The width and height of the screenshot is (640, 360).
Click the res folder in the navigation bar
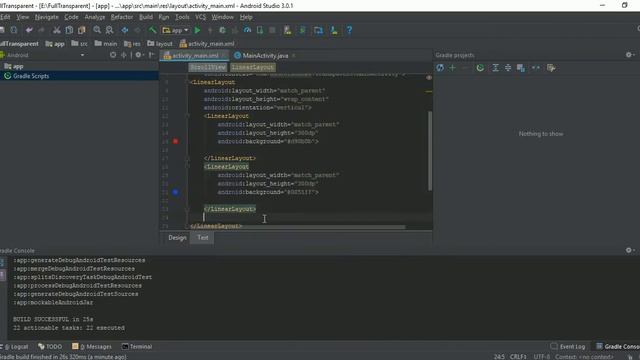[x=132, y=44]
